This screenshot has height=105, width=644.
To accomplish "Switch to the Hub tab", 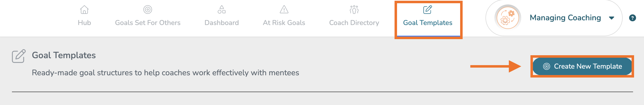I will [x=84, y=23].
